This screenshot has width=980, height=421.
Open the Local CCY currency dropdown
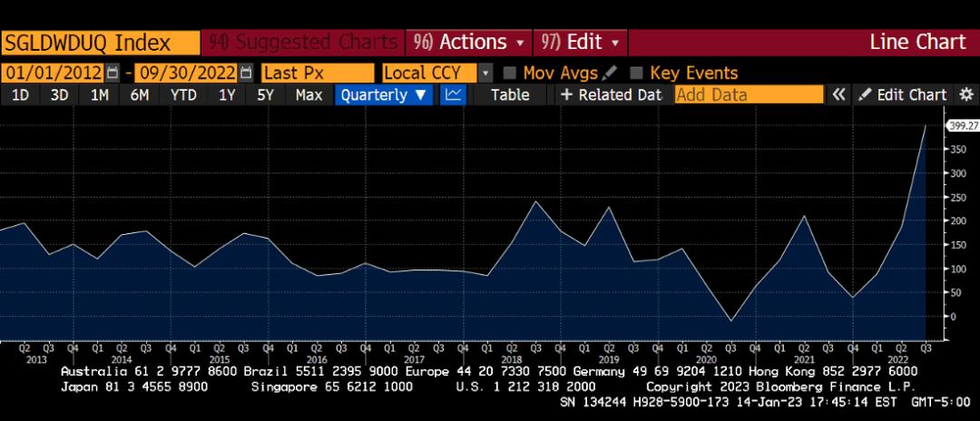pos(485,73)
